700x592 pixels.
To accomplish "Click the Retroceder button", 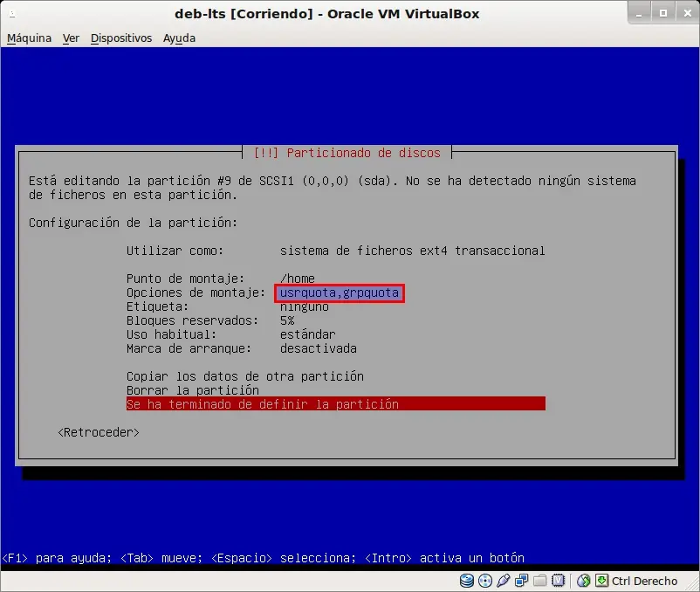I will click(x=99, y=432).
